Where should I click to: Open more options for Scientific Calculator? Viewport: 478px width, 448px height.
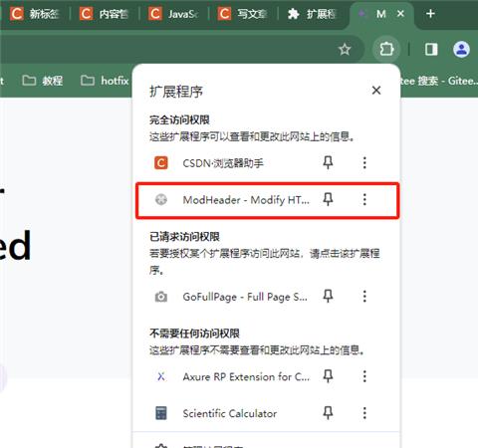click(x=364, y=413)
